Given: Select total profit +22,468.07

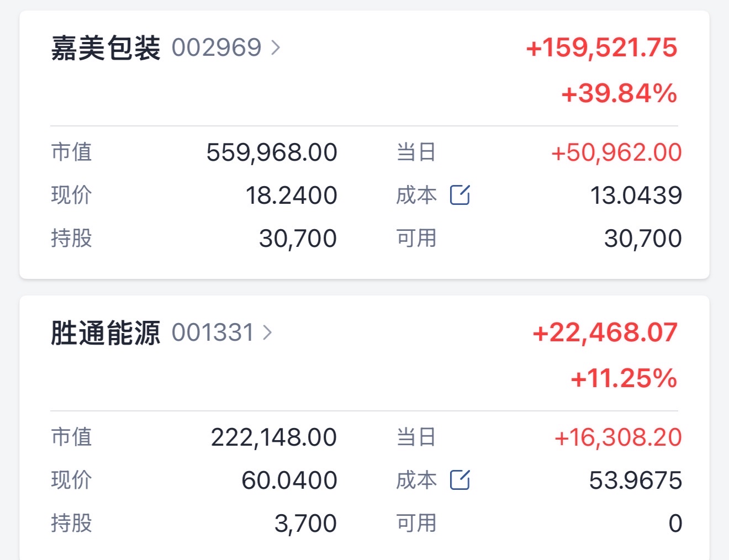Looking at the screenshot, I should [605, 332].
